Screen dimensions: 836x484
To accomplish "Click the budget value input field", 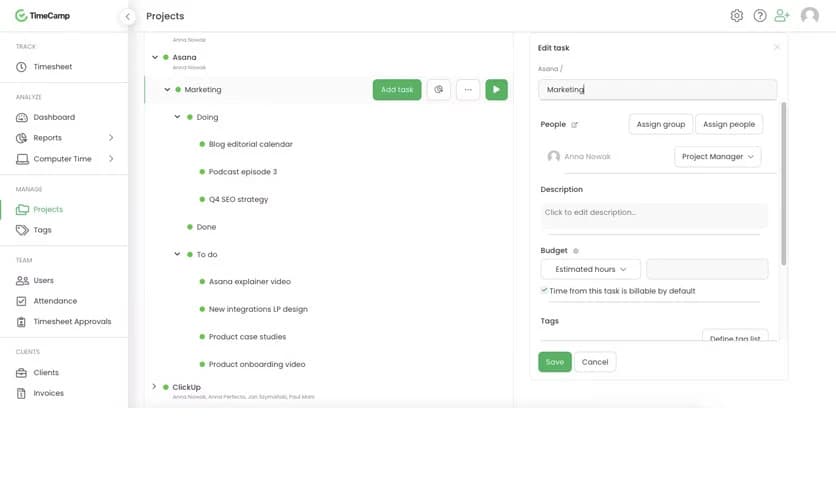I will (x=707, y=269).
